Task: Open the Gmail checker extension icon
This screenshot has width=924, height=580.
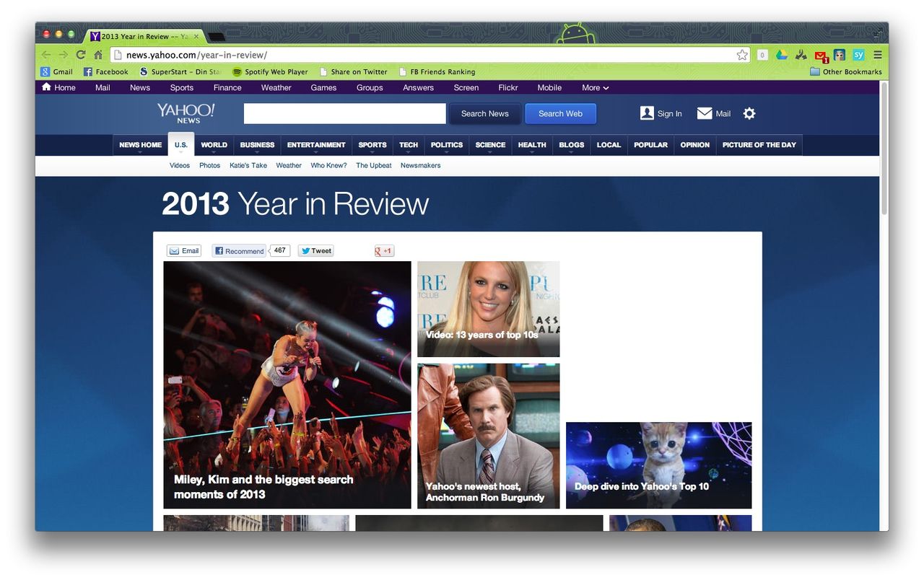Action: tap(821, 56)
